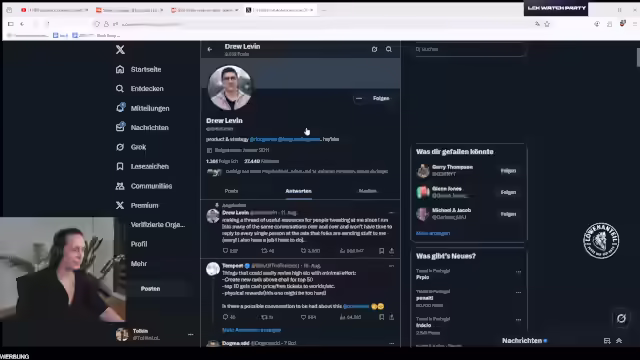
Task: Like Drew Levin pinned post
Action: [x=303, y=251]
